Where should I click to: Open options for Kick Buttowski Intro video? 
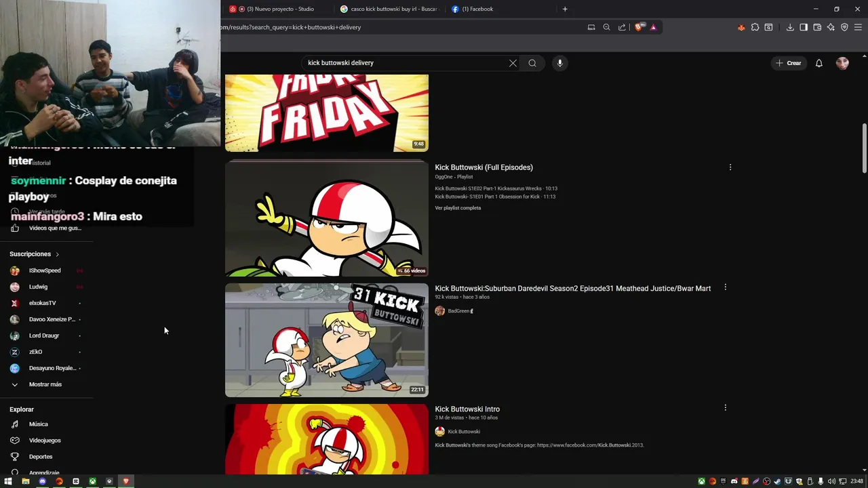[x=726, y=408]
